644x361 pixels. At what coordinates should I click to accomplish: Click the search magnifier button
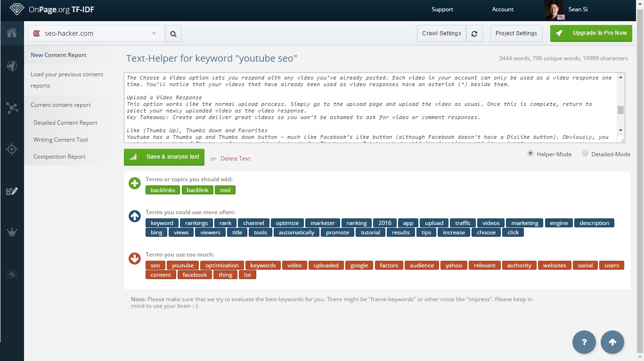[x=173, y=34]
